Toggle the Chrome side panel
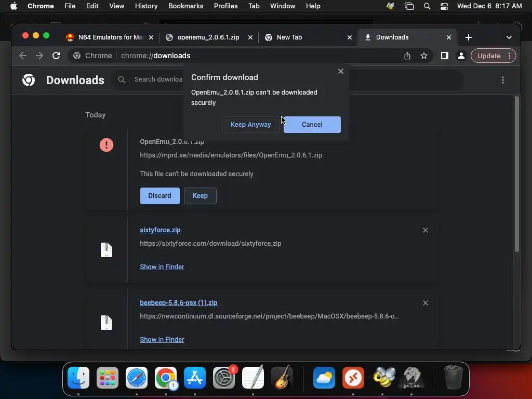The image size is (532, 399). click(445, 56)
